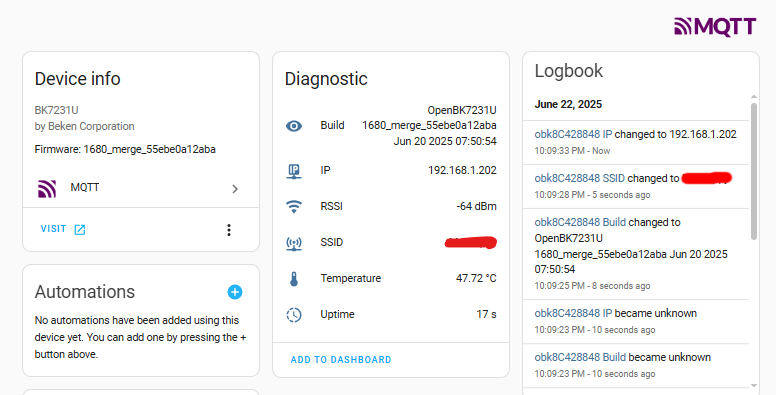
Task: Open obk8C428848 IP became unknown link
Action: click(x=573, y=313)
